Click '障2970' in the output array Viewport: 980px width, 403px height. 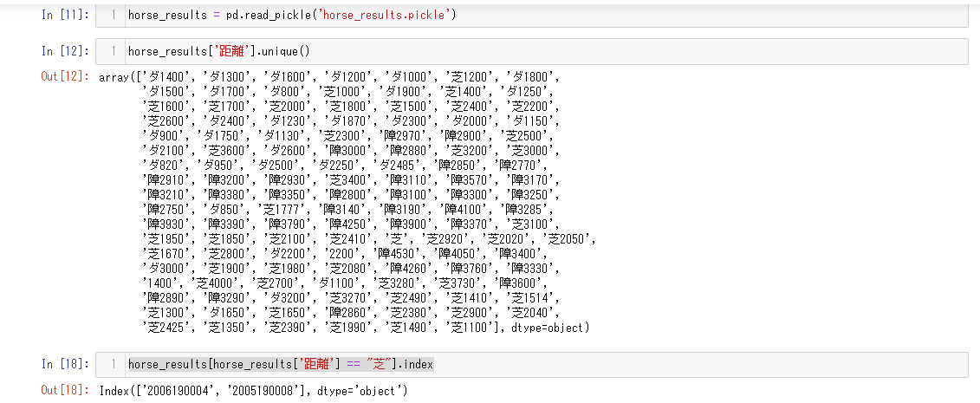pos(404,136)
